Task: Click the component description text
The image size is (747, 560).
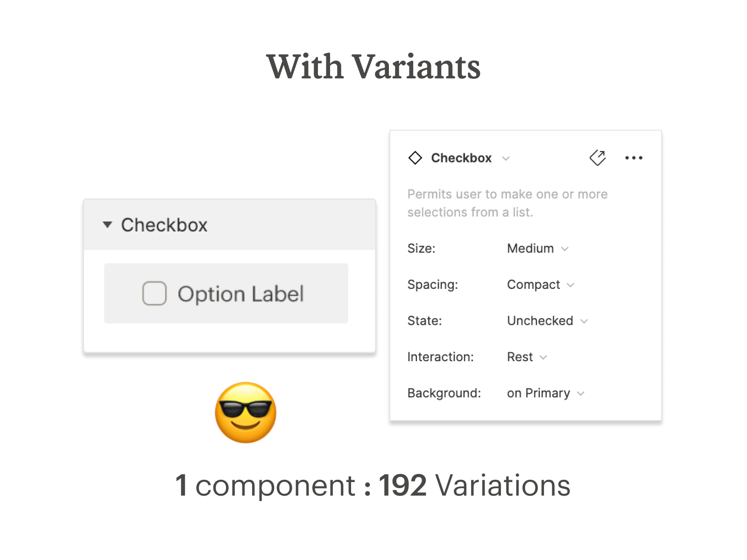Action: 507,203
